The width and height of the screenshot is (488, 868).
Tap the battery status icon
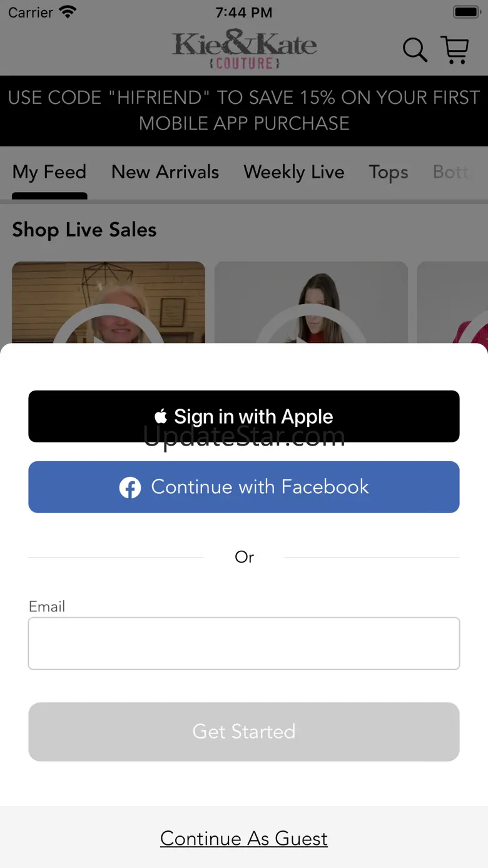pyautogui.click(x=466, y=12)
